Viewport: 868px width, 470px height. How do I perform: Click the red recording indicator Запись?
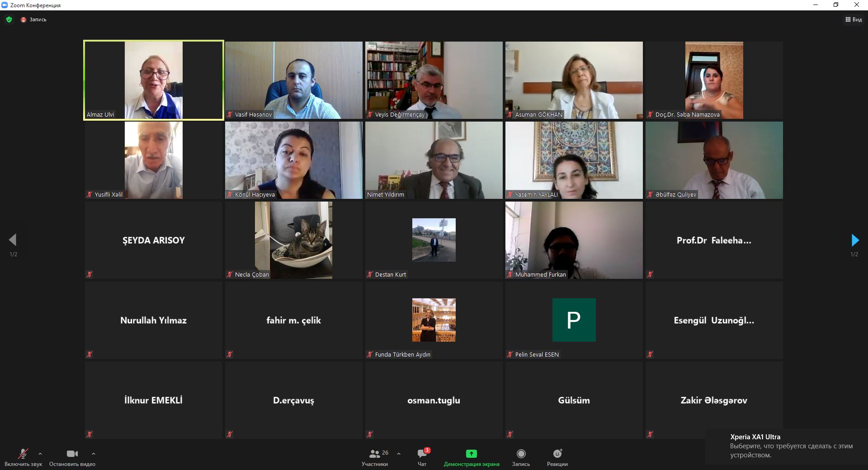point(33,19)
